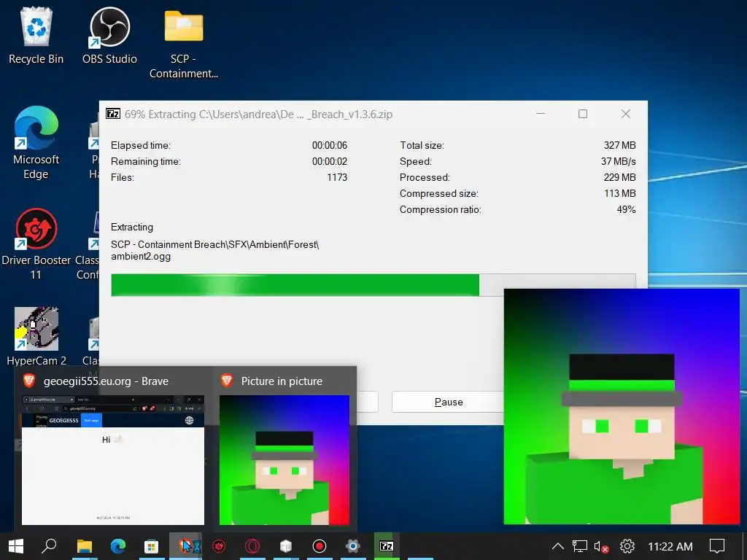
Task: Pause the 7-Zip extraction
Action: tap(449, 402)
